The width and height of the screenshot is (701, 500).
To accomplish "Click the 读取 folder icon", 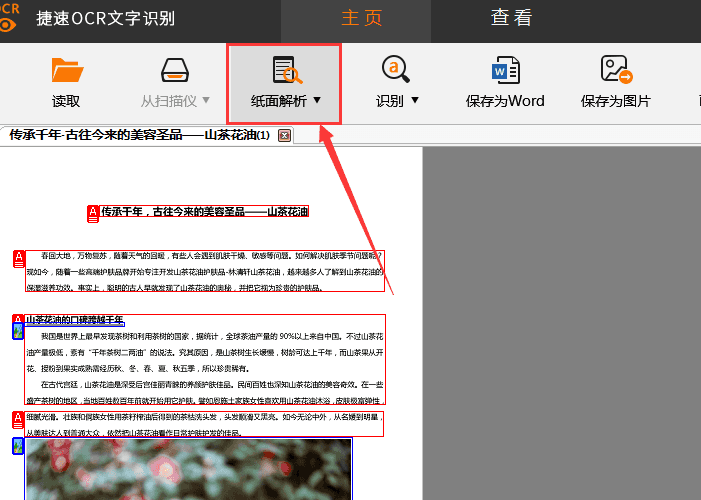I will coord(66,71).
